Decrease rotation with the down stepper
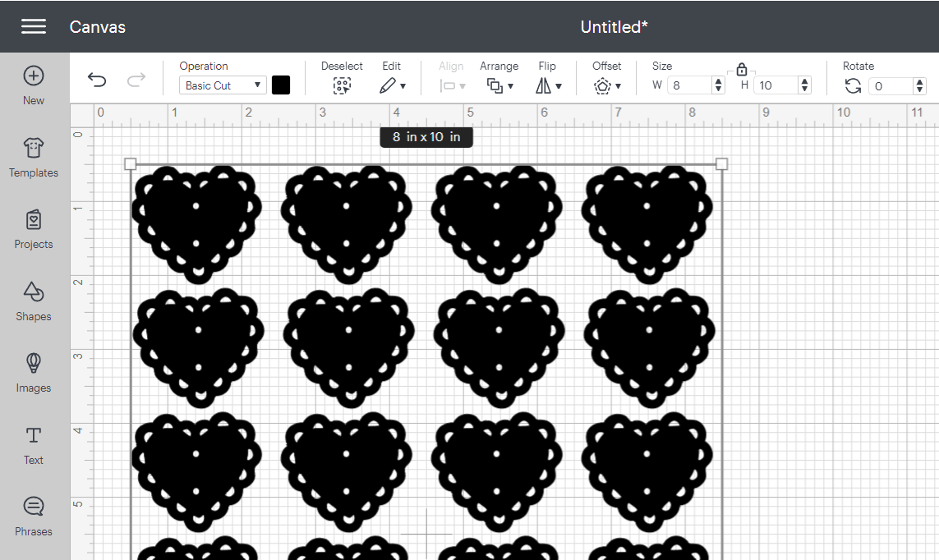Image resolution: width=939 pixels, height=560 pixels. pyautogui.click(x=920, y=90)
